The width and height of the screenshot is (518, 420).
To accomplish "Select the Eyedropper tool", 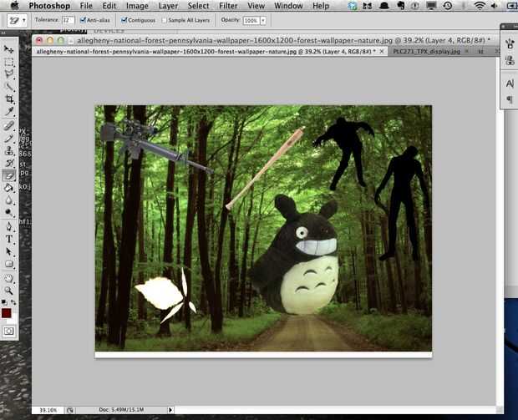I will 9,111.
